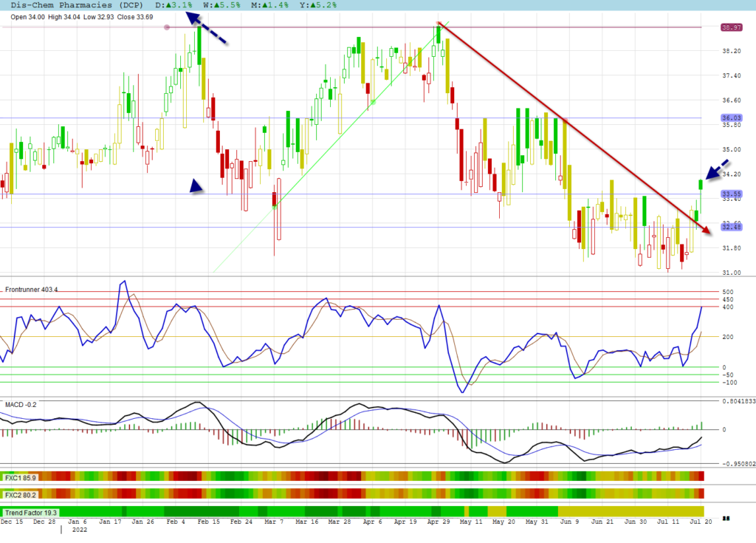Click the Apr 29 date on the time axis
The image size is (756, 543).
(439, 522)
